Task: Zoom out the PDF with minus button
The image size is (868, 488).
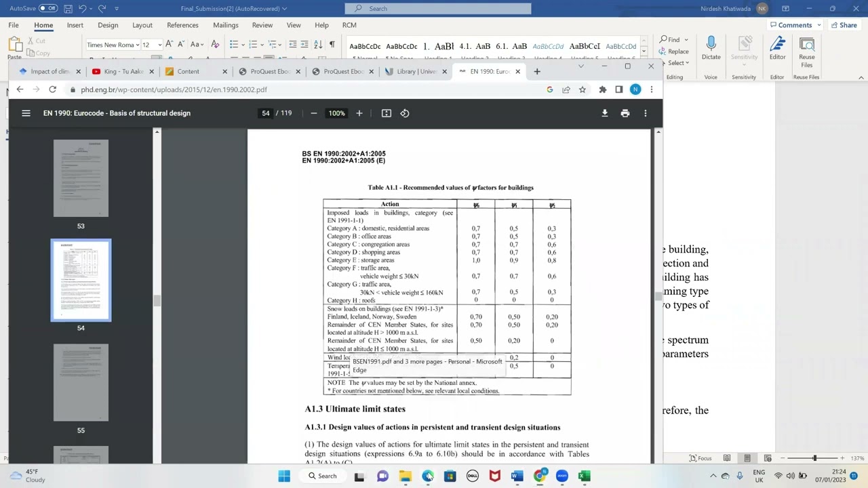Action: pos(313,113)
